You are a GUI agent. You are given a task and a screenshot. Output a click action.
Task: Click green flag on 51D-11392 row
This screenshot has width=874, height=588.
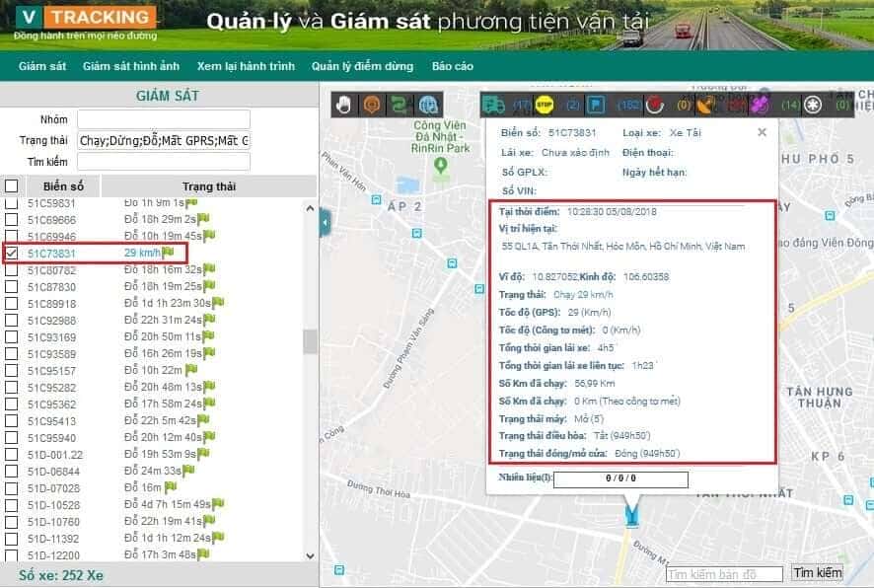(218, 538)
